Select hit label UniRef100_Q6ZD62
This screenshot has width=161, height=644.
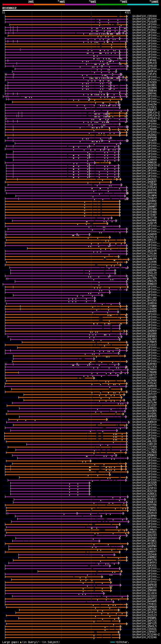(144, 135)
